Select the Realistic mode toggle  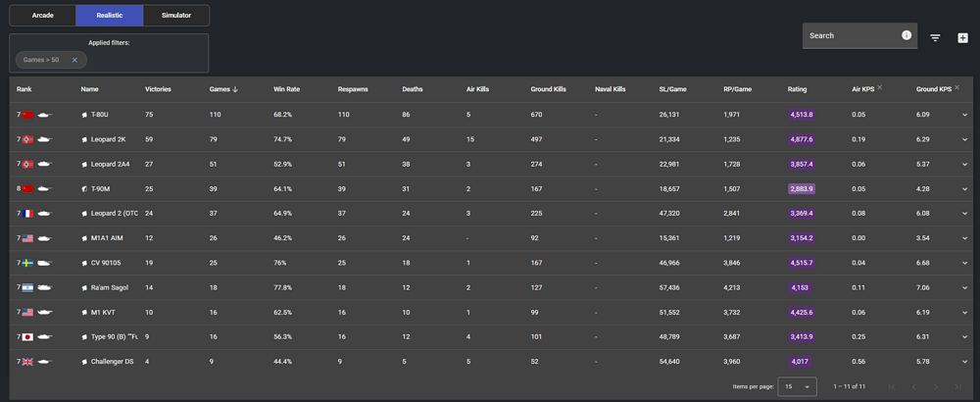click(109, 16)
